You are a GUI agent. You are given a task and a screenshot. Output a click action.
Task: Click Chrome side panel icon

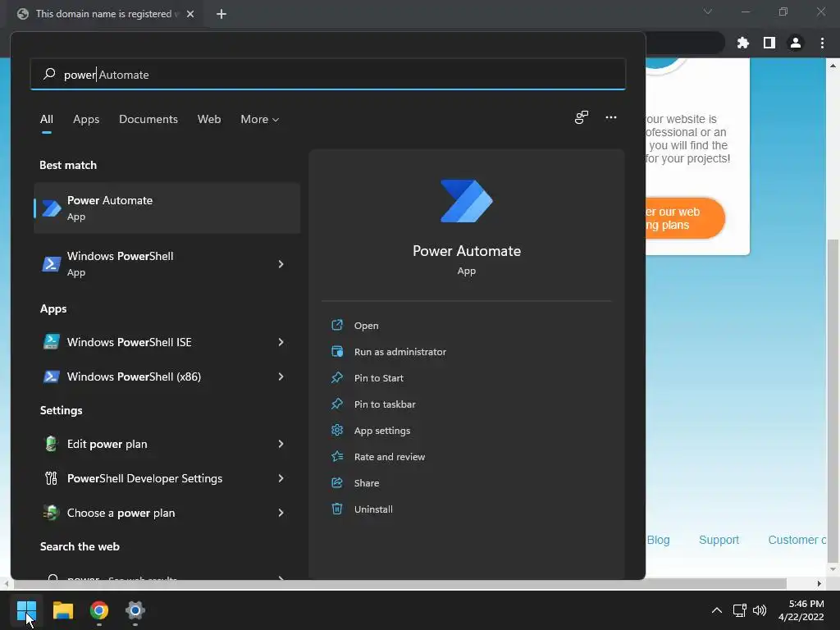point(769,43)
